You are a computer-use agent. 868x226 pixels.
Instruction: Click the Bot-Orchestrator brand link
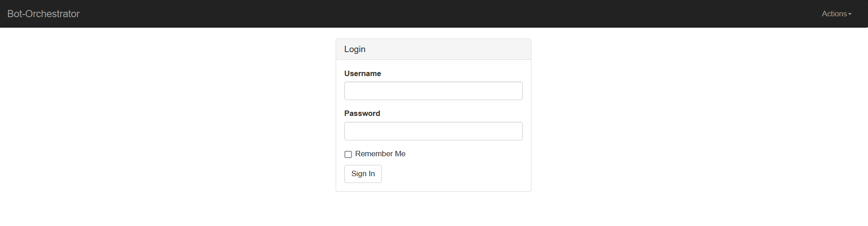[x=43, y=14]
